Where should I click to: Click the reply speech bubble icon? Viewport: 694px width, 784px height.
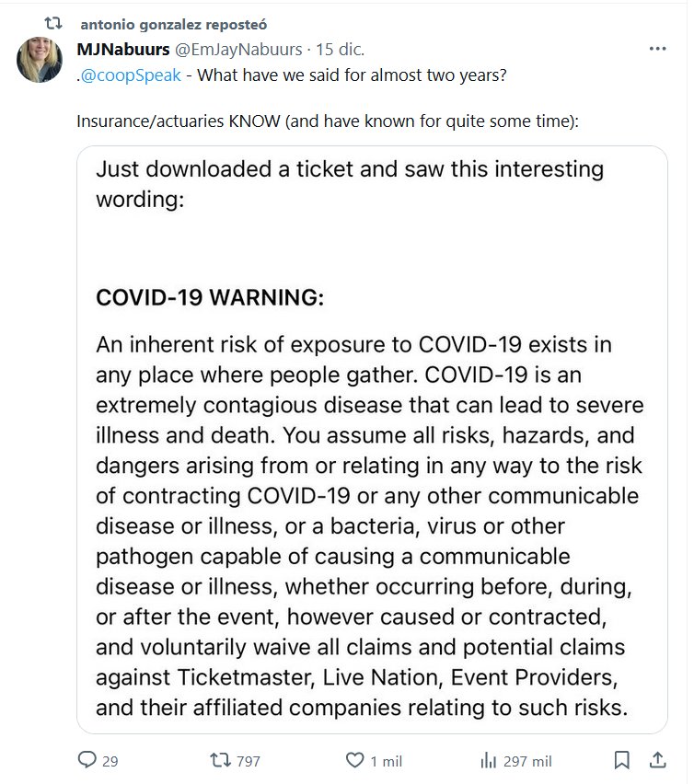coord(87,760)
